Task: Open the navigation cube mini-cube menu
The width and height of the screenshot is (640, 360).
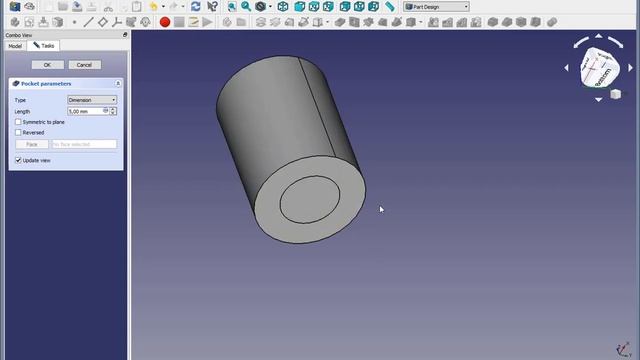Action: pyautogui.click(x=616, y=95)
